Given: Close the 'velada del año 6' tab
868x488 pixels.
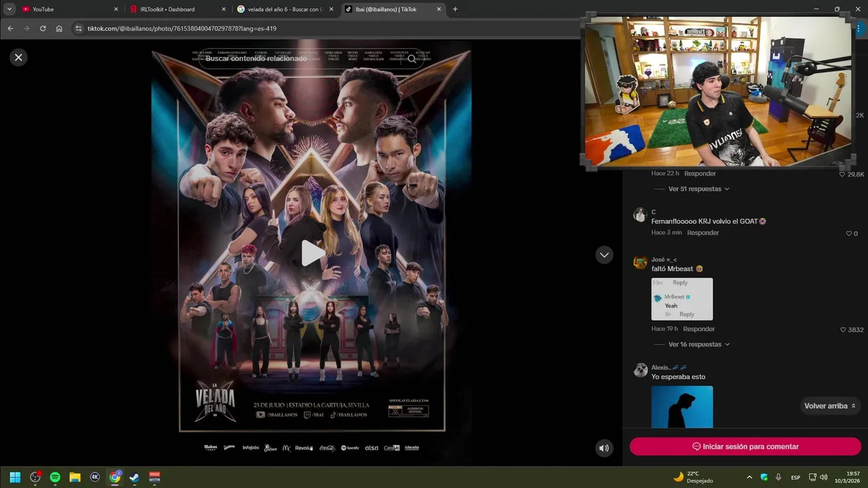Looking at the screenshot, I should [332, 9].
